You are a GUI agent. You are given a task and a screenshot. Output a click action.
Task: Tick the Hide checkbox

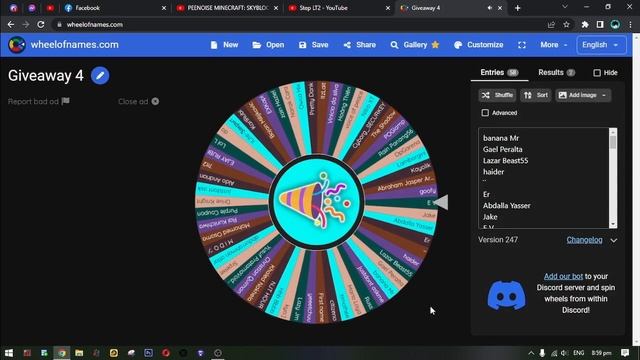tap(597, 73)
